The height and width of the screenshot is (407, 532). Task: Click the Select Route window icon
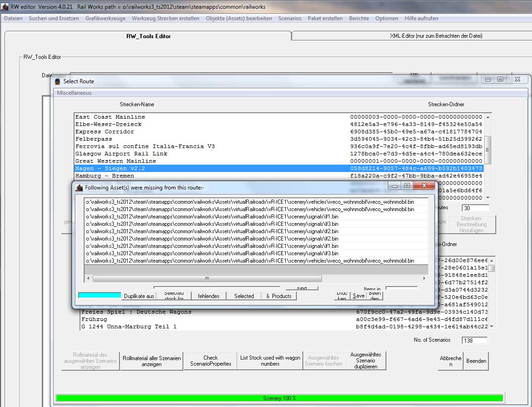[58, 81]
